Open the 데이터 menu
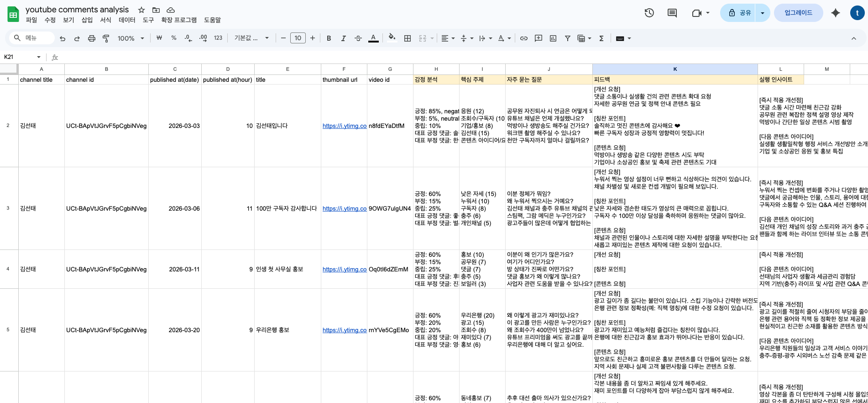 click(127, 20)
